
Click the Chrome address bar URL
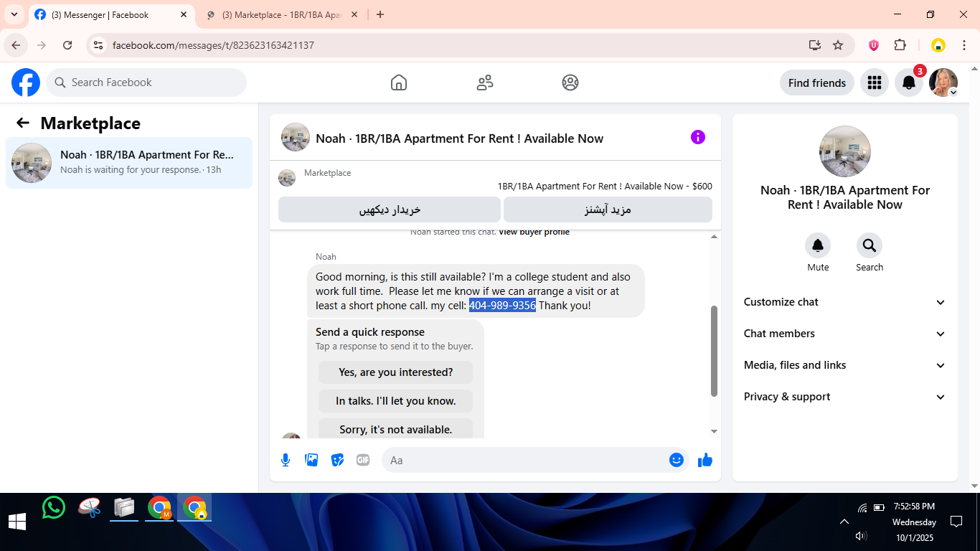click(213, 45)
